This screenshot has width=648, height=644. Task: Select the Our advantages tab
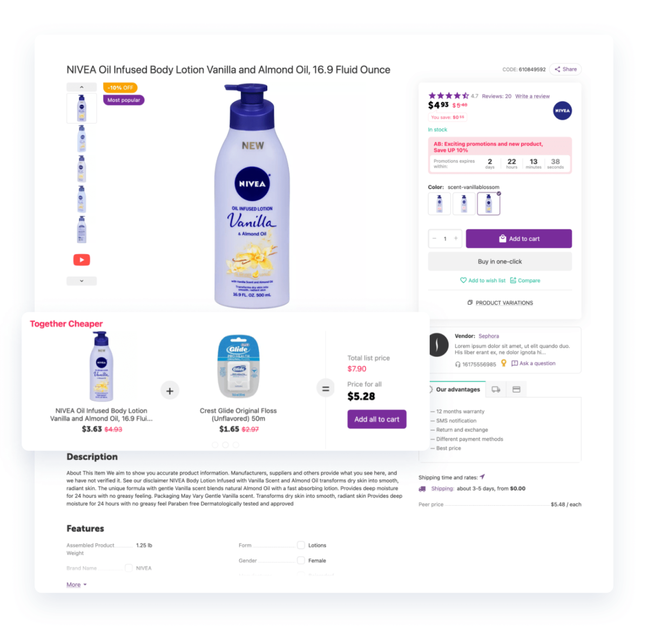click(x=455, y=390)
